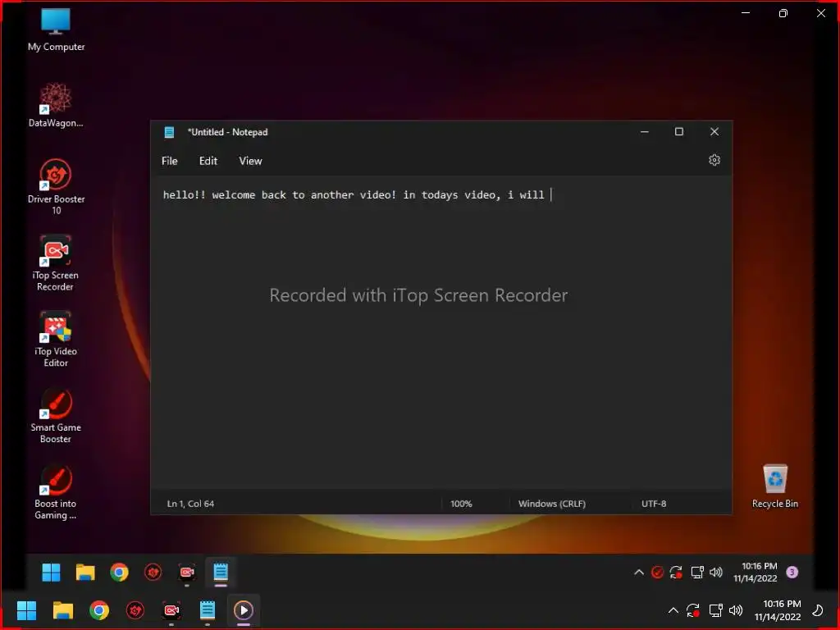Viewport: 840px width, 630px height.
Task: Open clock and date on outer system taskbar
Action: click(x=778, y=610)
